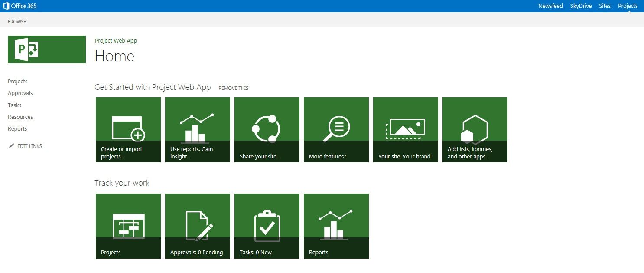The image size is (644, 273).
Task: Select Projects in the top navigation bar
Action: coord(628,6)
